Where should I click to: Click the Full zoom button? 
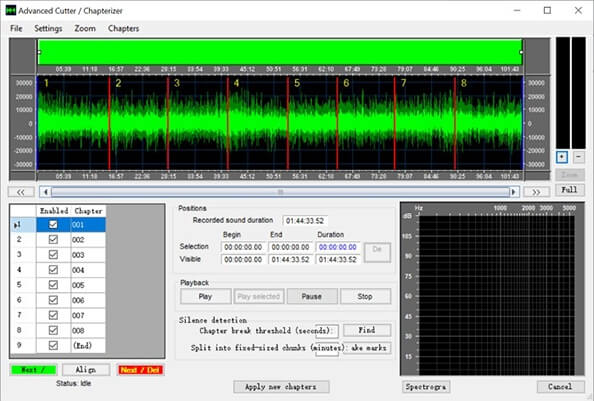coord(569,190)
